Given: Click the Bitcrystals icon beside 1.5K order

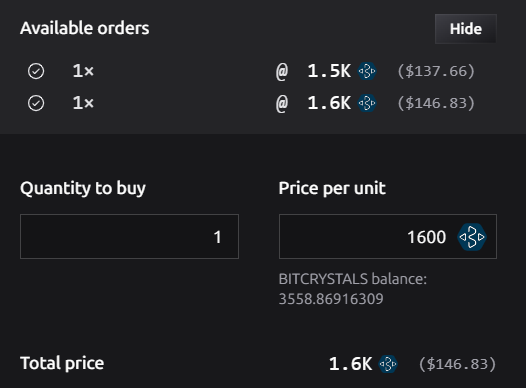Looking at the screenshot, I should click(x=367, y=71).
